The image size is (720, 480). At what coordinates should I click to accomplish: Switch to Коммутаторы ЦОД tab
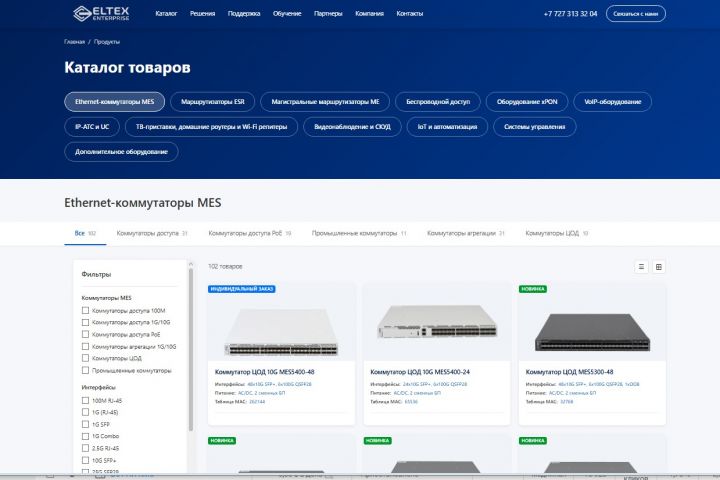click(x=557, y=233)
